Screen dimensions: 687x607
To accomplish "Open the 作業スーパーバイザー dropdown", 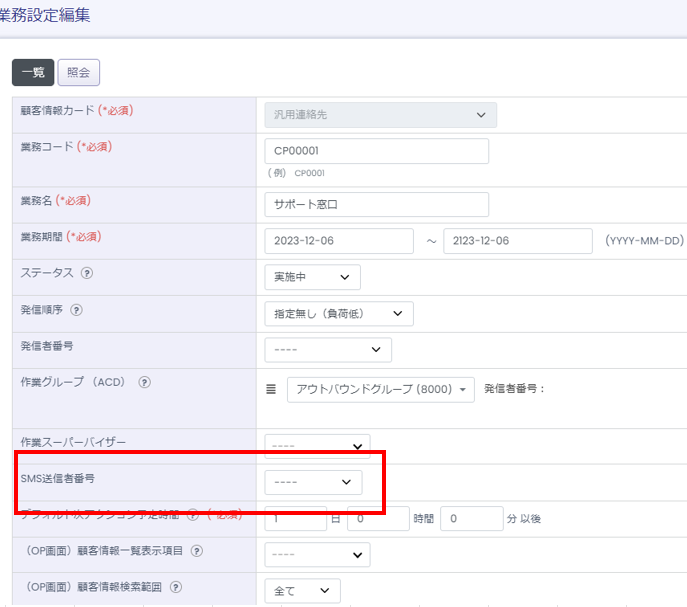I will tap(317, 446).
